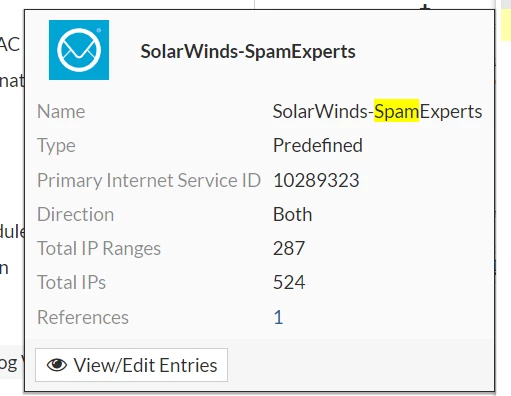Screen dimensions: 511x396
Task: Click the Direction value Both
Action: pyautogui.click(x=293, y=214)
